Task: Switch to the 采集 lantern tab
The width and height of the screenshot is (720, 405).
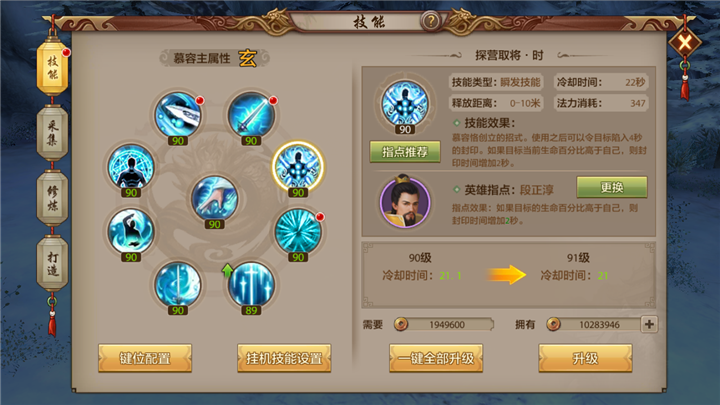Action: pos(52,133)
